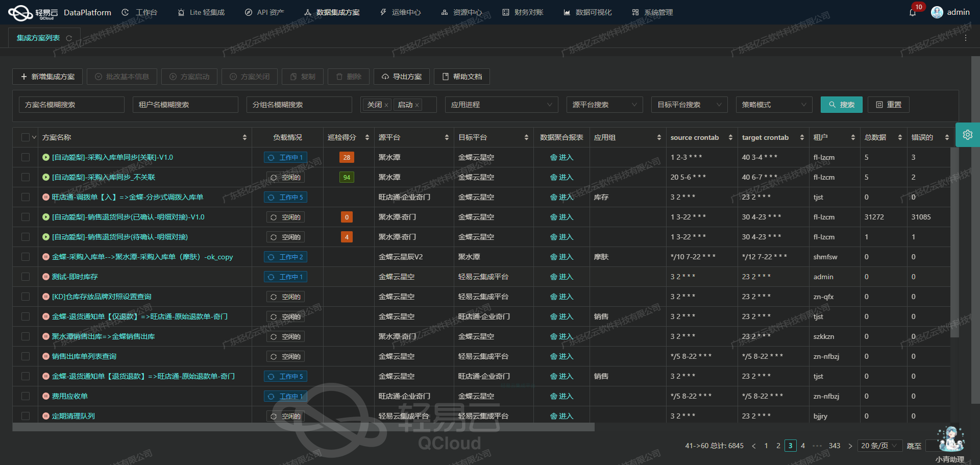Check the 旺店通-调拨单 row
980x465 pixels.
[26, 197]
